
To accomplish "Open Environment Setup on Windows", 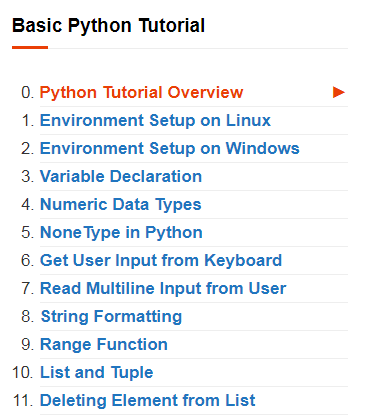I will pyautogui.click(x=170, y=148).
